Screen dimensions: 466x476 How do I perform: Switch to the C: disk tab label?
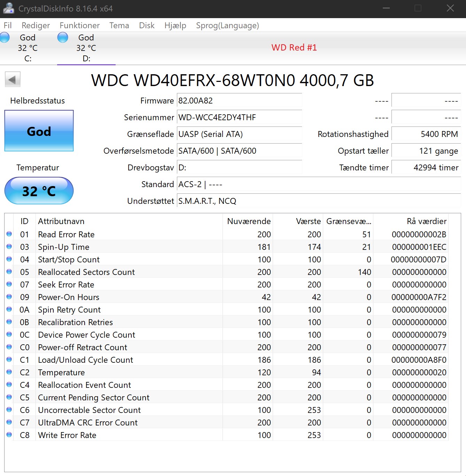28,59
